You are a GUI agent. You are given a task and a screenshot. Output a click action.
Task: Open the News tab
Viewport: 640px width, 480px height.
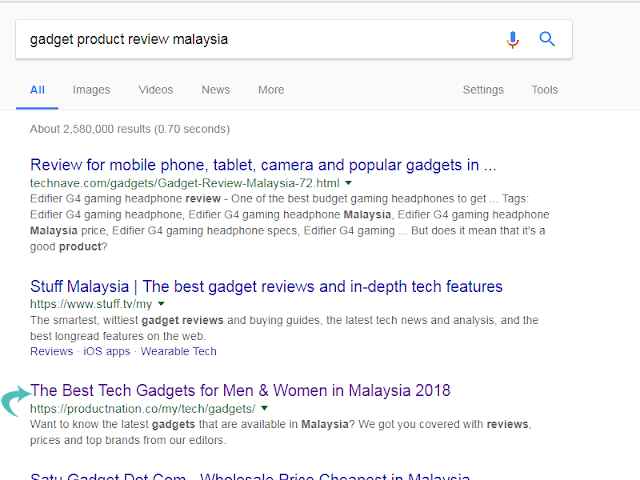pyautogui.click(x=216, y=90)
